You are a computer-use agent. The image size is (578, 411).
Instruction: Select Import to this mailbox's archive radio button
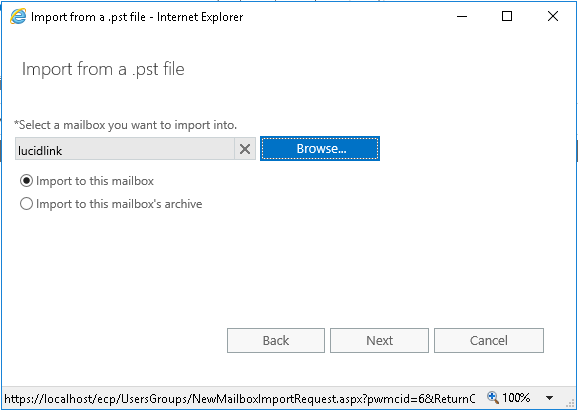pyautogui.click(x=26, y=204)
